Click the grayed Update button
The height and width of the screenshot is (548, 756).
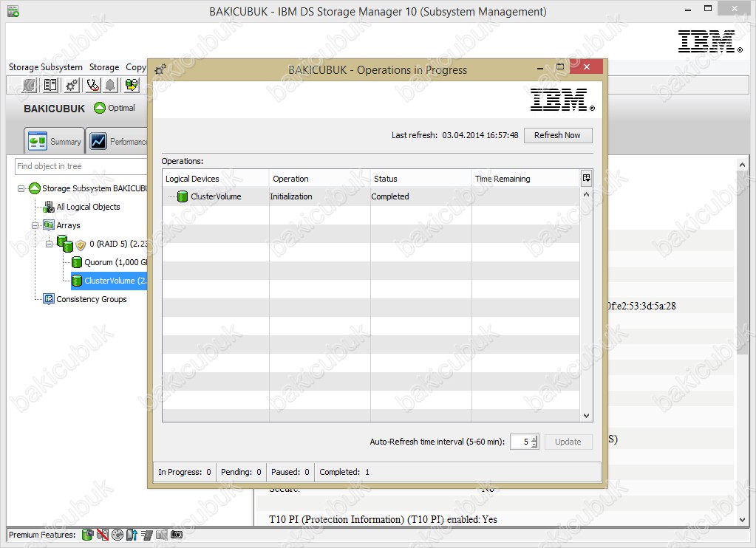(x=568, y=442)
